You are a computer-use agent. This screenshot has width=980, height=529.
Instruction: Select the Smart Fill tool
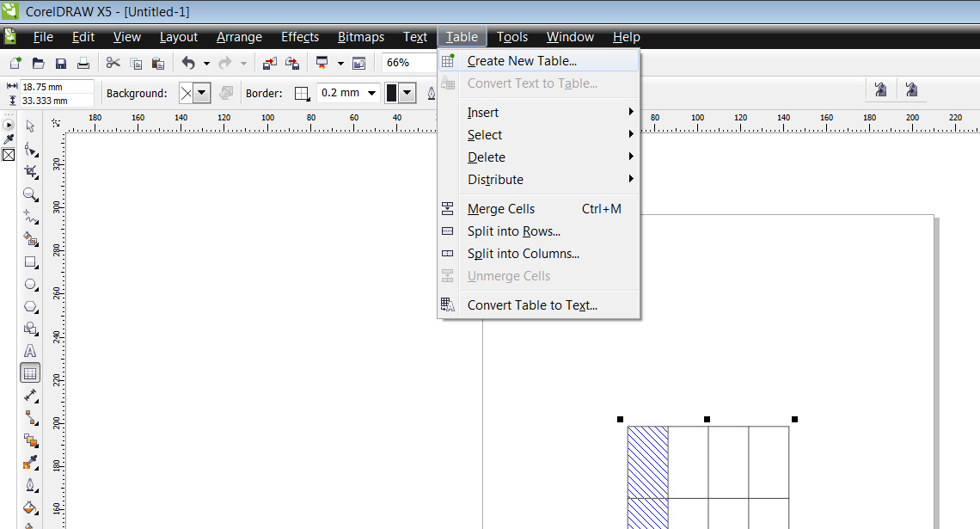coord(30,239)
